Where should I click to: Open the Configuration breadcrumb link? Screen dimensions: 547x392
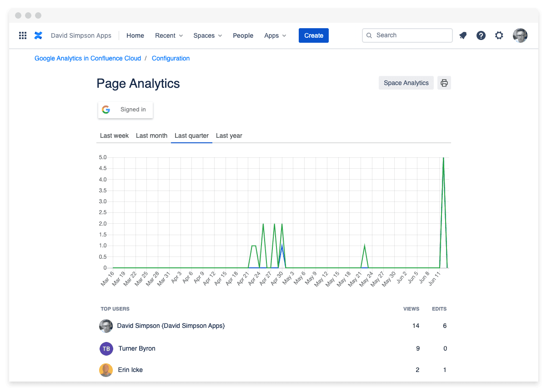(171, 58)
